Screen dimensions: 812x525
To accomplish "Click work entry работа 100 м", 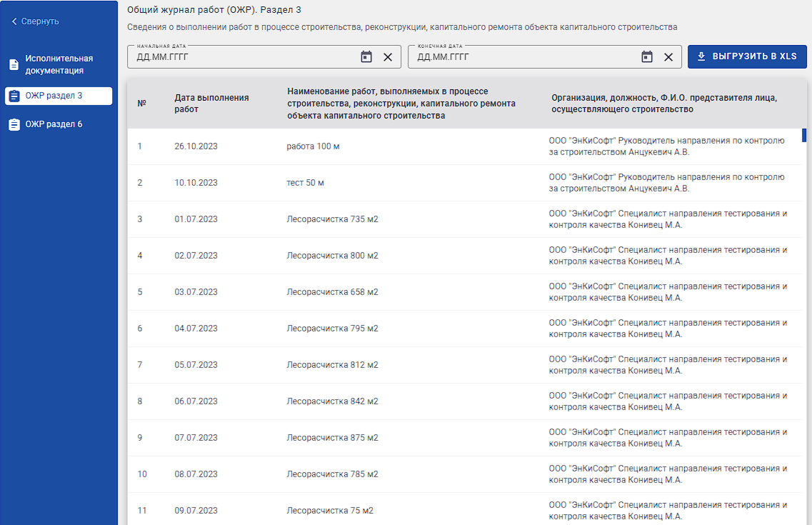I will click(x=313, y=146).
